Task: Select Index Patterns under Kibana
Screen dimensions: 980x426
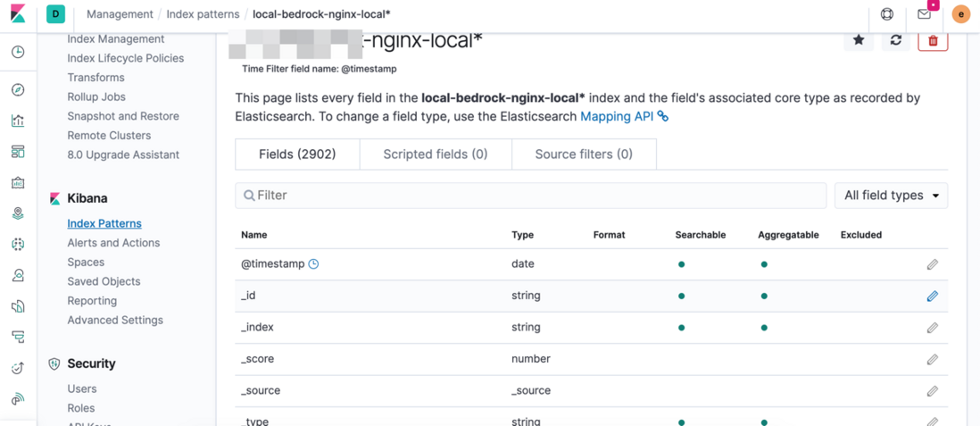Action: click(104, 223)
